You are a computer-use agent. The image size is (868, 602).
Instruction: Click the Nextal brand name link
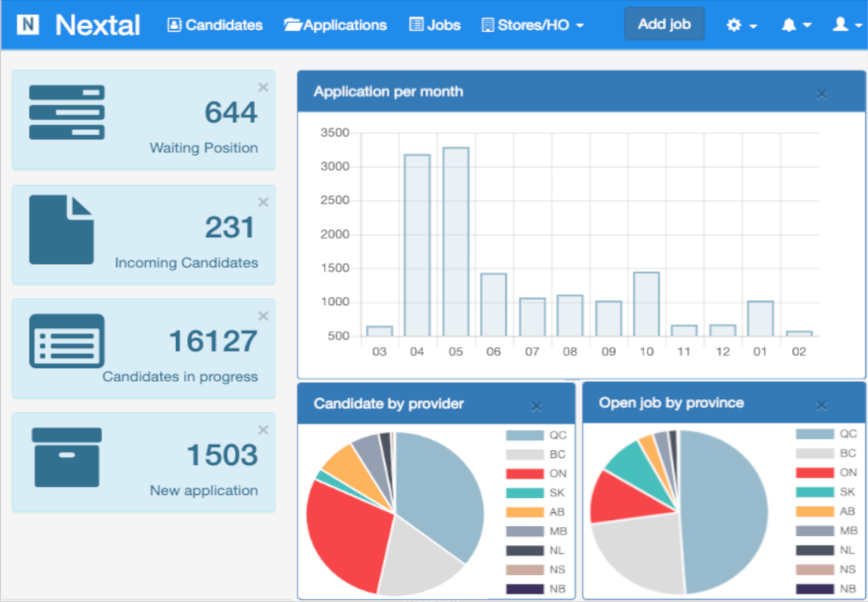tap(98, 25)
